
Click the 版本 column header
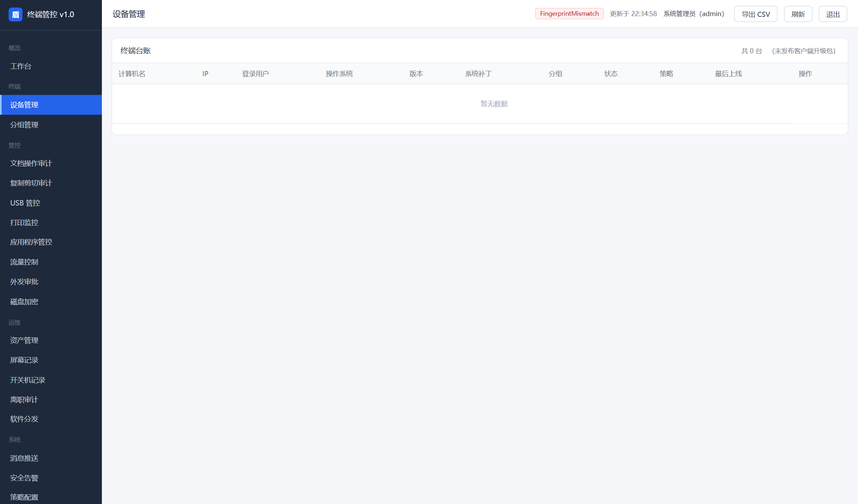(416, 74)
